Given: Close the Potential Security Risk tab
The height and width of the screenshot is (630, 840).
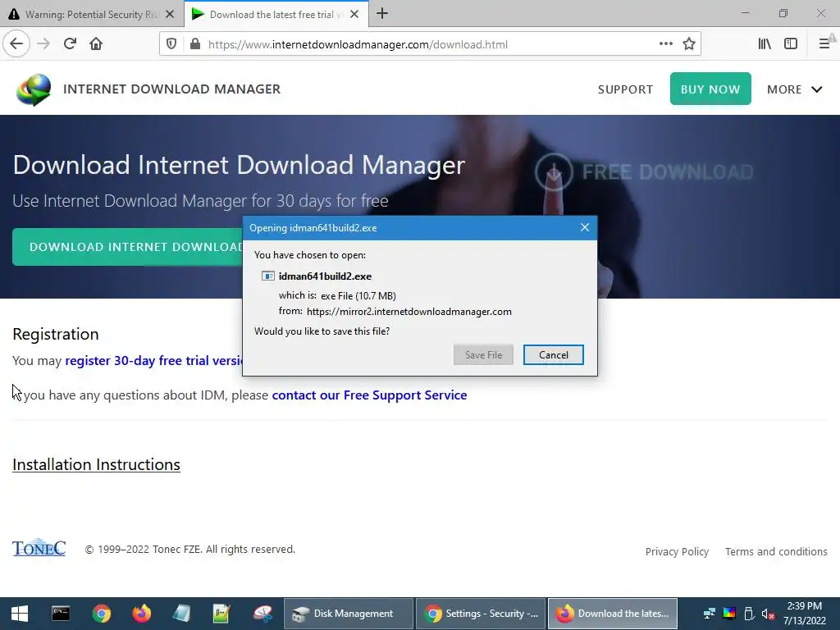Looking at the screenshot, I should [x=170, y=15].
